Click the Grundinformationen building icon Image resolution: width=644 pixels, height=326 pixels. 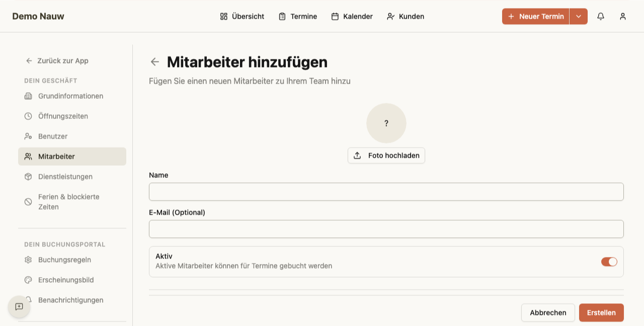[x=28, y=96]
